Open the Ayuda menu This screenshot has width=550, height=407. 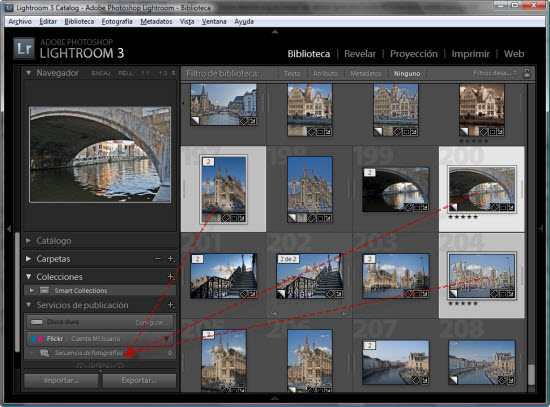[x=244, y=21]
